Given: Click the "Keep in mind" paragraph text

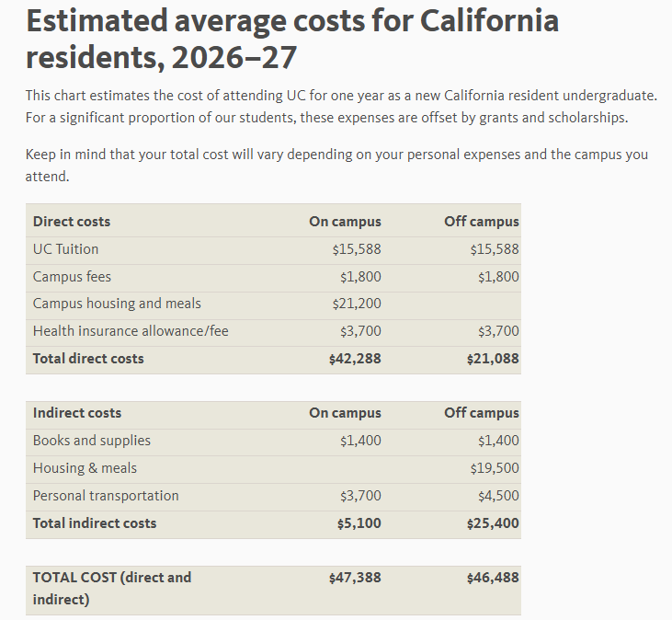Looking at the screenshot, I should [x=336, y=165].
